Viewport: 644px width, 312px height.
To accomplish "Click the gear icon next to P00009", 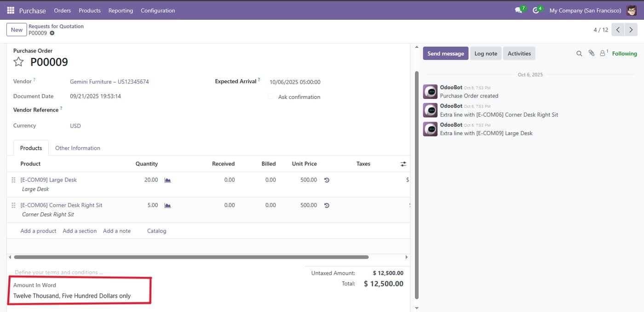I will (x=52, y=33).
